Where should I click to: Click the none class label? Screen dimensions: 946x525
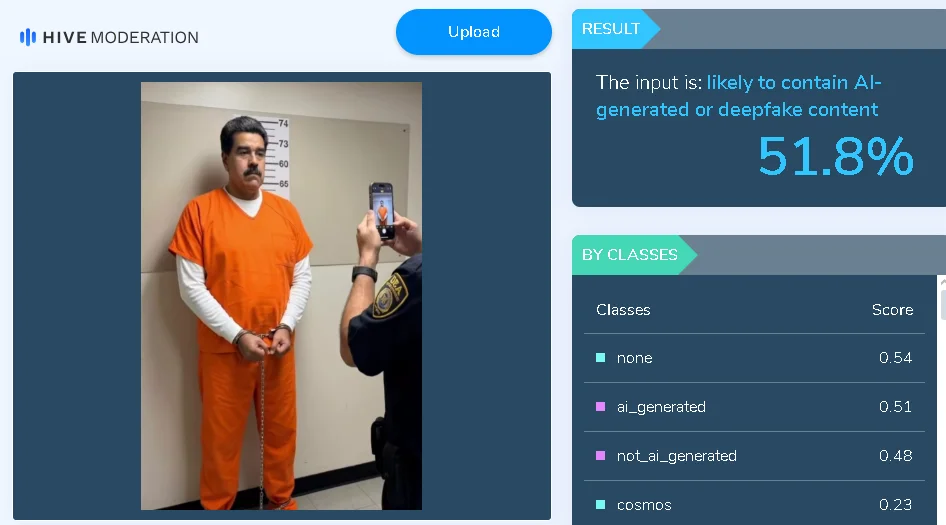634,358
